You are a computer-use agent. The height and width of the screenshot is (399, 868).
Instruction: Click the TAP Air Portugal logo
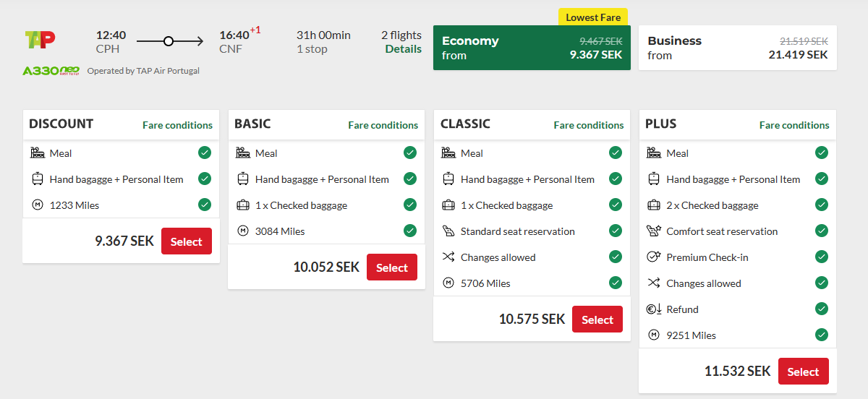(x=40, y=40)
